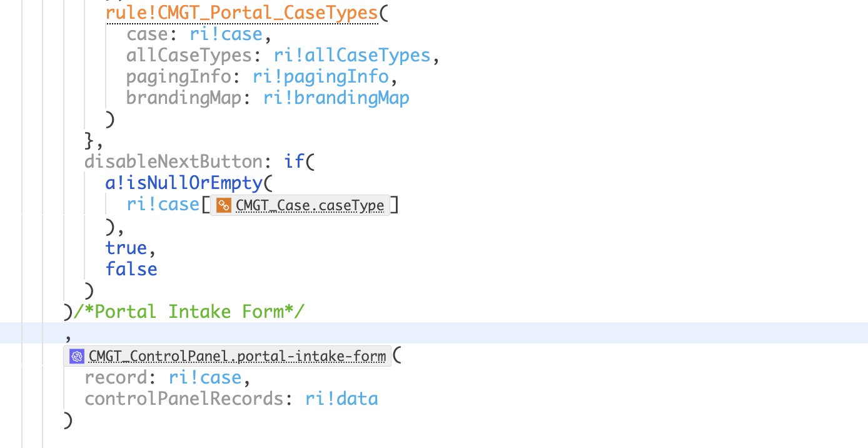This screenshot has width=868, height=448.
Task: Click the ri!pagingInfo rule input
Action: coord(321,76)
